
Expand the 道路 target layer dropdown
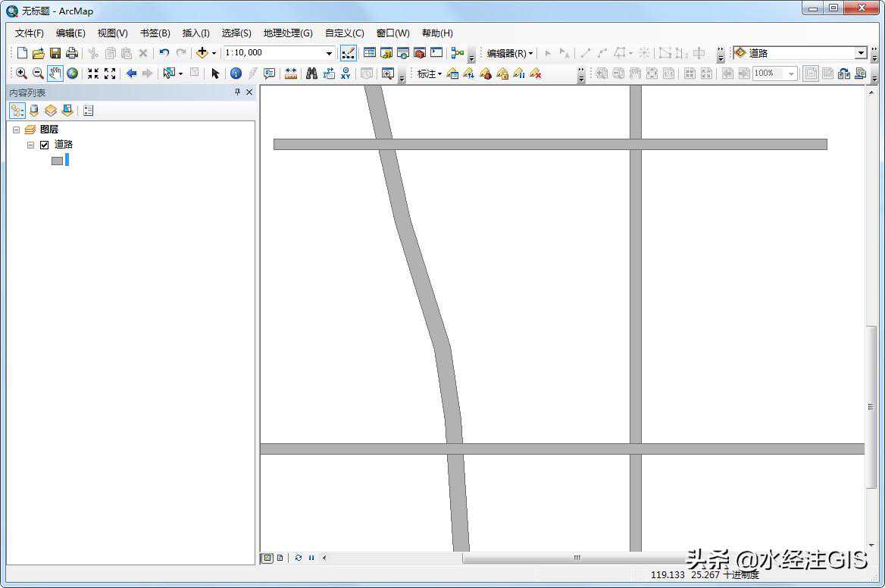[860, 53]
